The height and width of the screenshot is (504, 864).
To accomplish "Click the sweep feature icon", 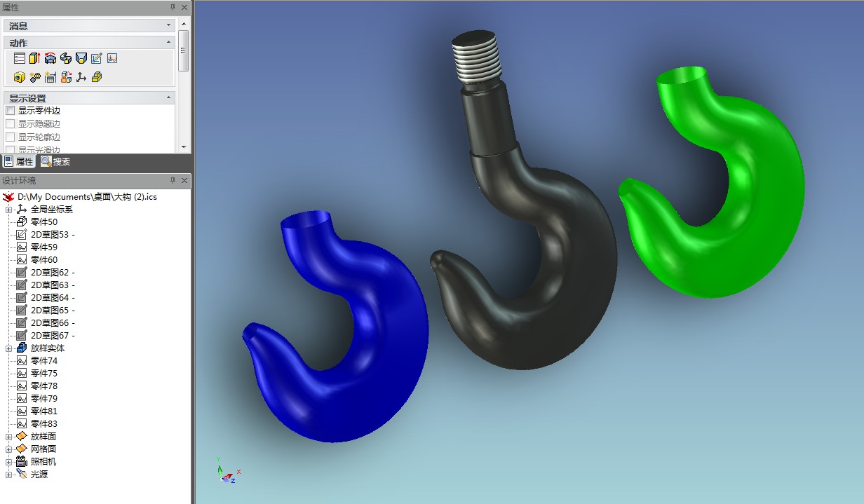I will (x=66, y=58).
